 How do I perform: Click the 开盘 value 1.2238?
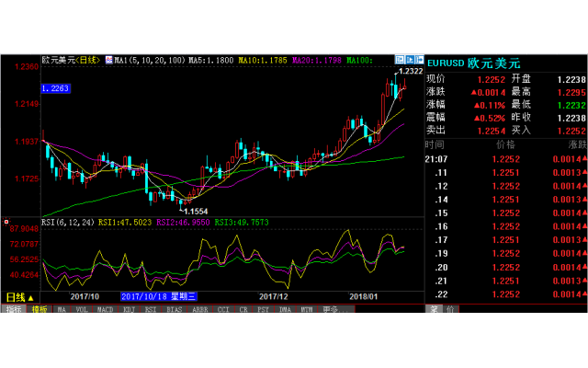click(571, 80)
